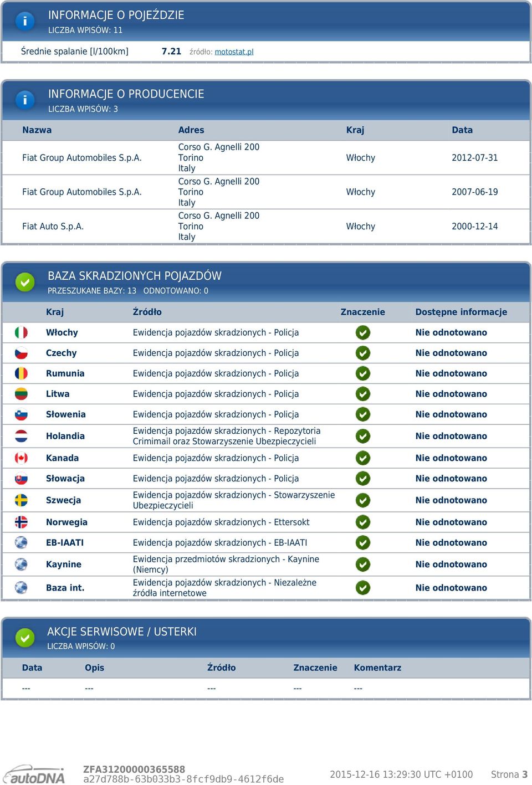Image resolution: width=532 pixels, height=785 pixels.
Task: Click the Słowacja country name
Action: [x=65, y=479]
